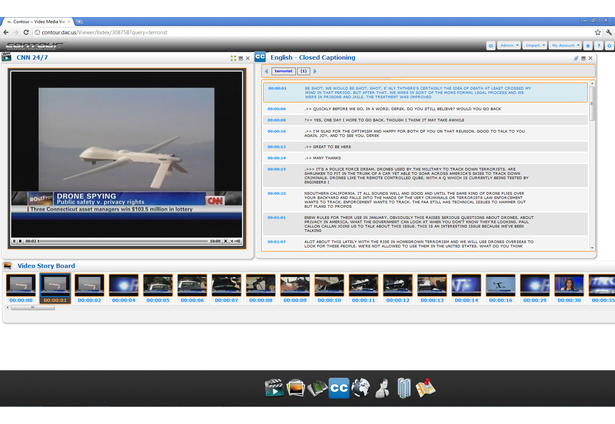The height and width of the screenshot is (424, 615).
Task: Click the CNN 24/7 panel video icon
Action: tap(6, 57)
